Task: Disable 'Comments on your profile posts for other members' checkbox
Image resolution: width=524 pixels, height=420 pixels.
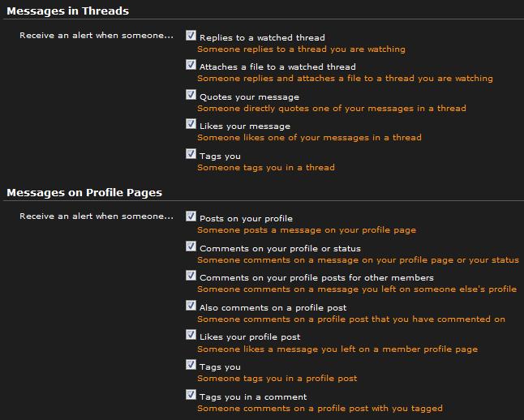Action: [191, 276]
